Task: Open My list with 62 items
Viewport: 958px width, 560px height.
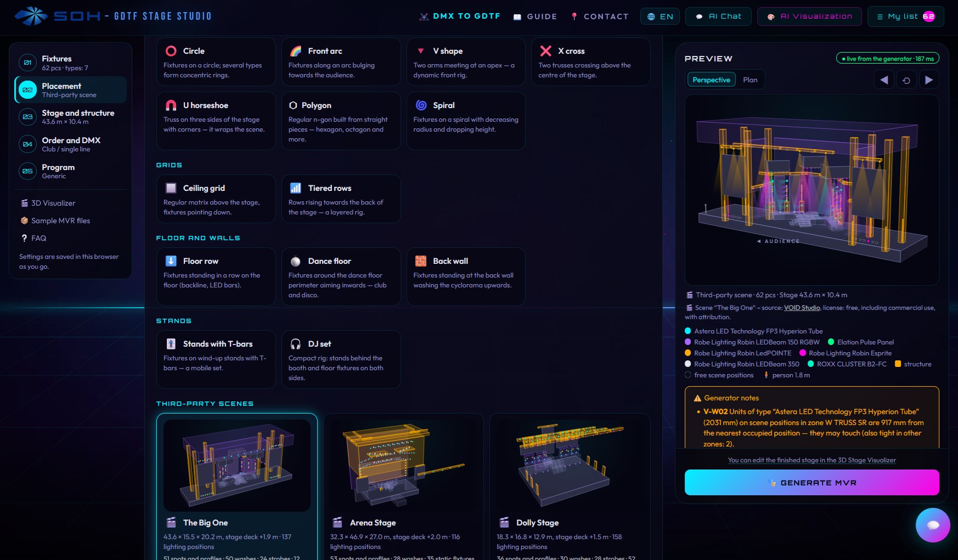Action: click(906, 16)
